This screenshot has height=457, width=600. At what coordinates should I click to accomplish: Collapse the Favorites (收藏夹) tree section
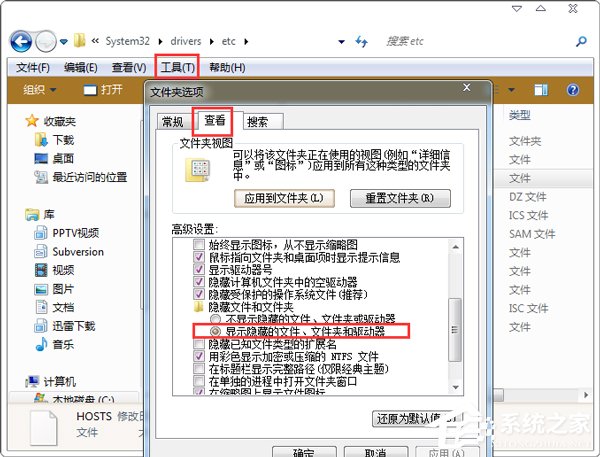(18, 121)
